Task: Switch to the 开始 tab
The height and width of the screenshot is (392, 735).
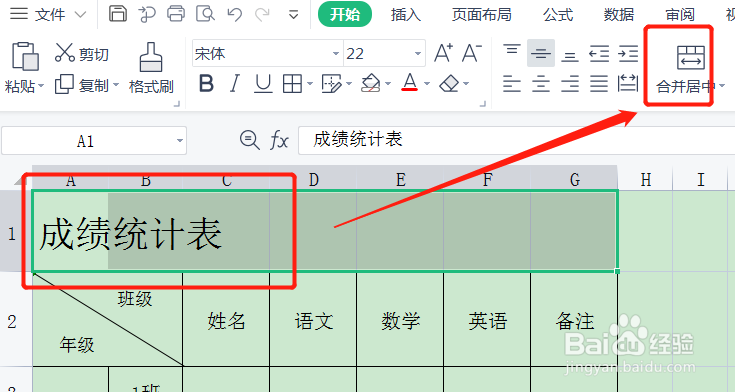Action: click(345, 15)
